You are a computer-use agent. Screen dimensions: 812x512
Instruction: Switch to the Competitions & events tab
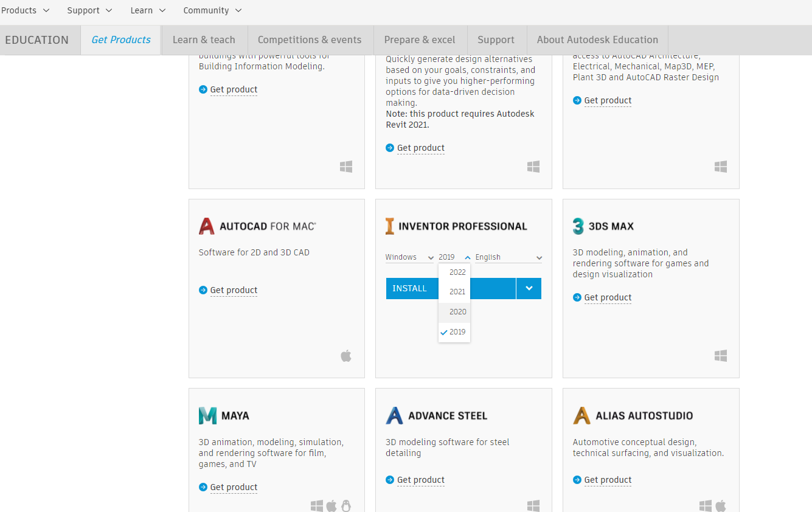[x=310, y=39]
